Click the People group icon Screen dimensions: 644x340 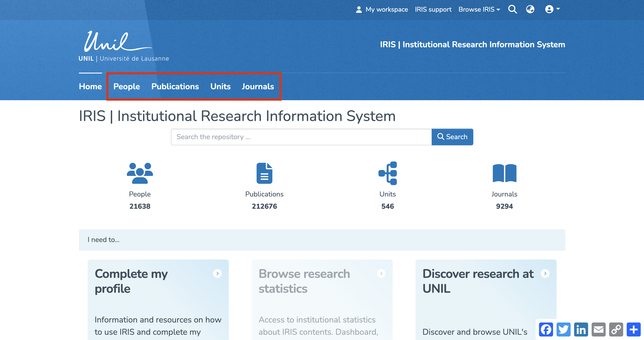pos(140,173)
